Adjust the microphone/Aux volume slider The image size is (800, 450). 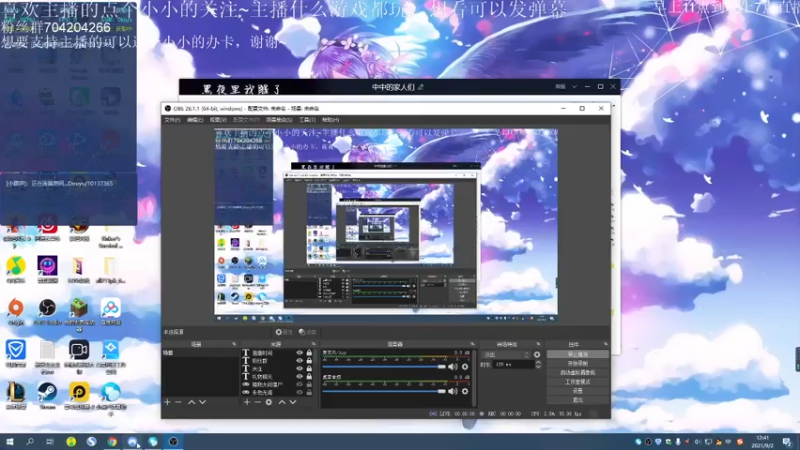(384, 367)
